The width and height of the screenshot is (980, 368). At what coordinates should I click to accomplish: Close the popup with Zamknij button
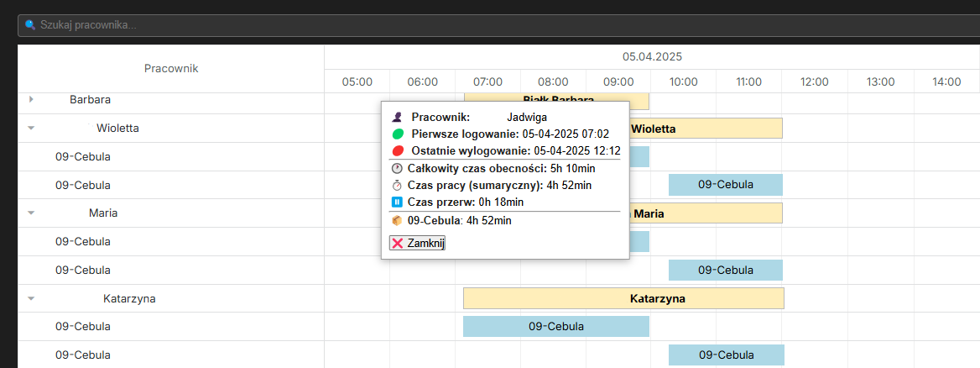pyautogui.click(x=417, y=243)
